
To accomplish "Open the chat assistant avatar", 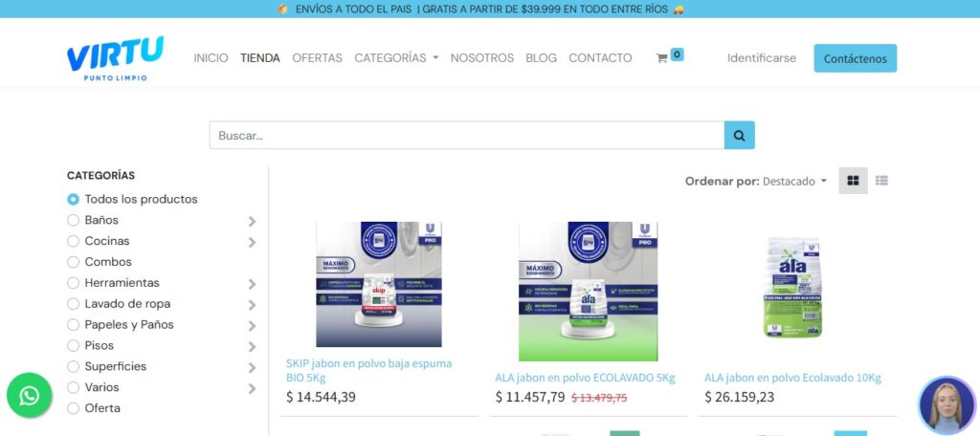I will pyautogui.click(x=946, y=404).
